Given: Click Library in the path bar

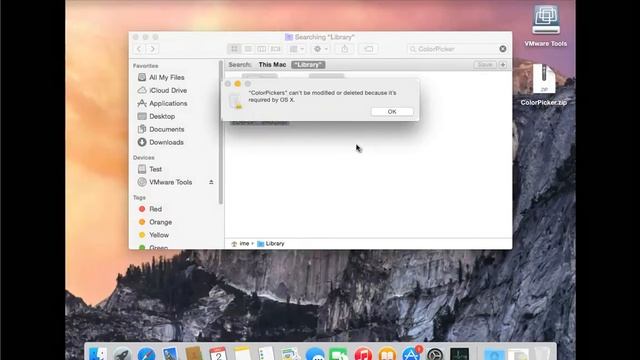Looking at the screenshot, I should click(271, 244).
